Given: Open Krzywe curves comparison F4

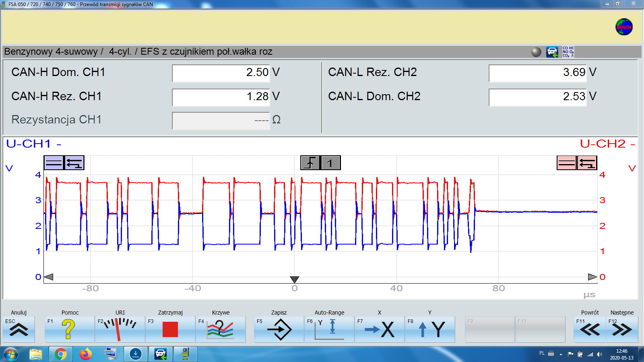Looking at the screenshot, I should [x=221, y=329].
